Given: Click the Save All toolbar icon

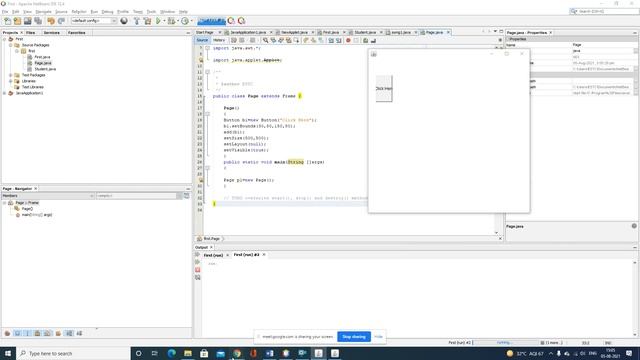Looking at the screenshot, I should [38, 21].
